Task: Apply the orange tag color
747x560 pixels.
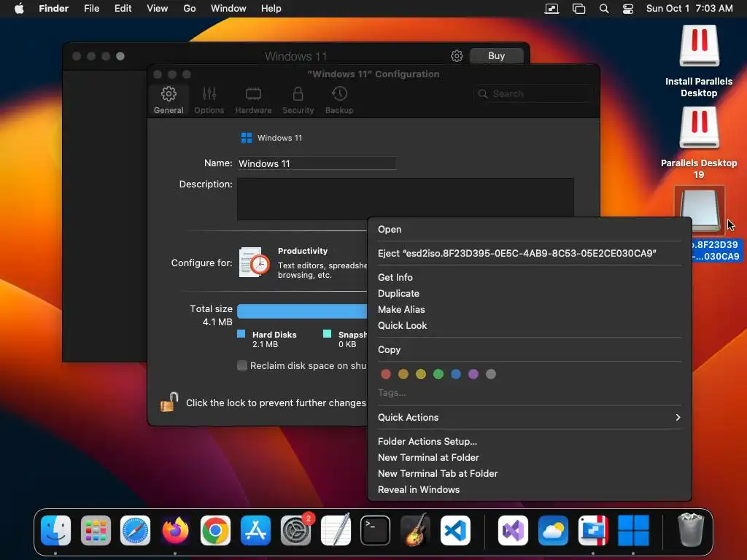Action: (x=403, y=374)
